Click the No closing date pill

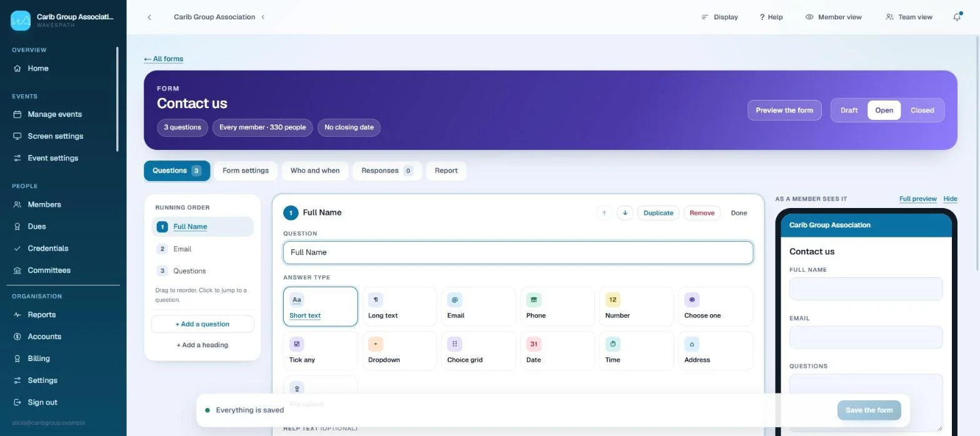(x=349, y=127)
